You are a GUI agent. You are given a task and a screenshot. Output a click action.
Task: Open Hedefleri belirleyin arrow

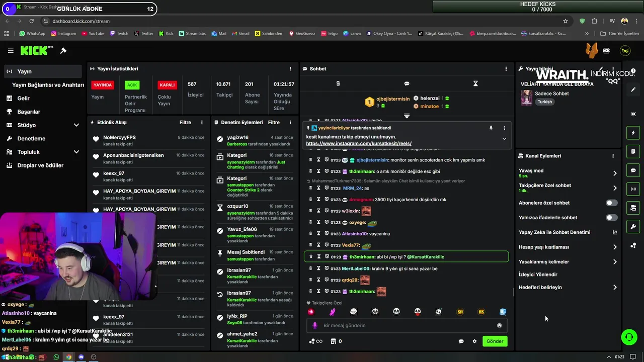click(x=615, y=288)
